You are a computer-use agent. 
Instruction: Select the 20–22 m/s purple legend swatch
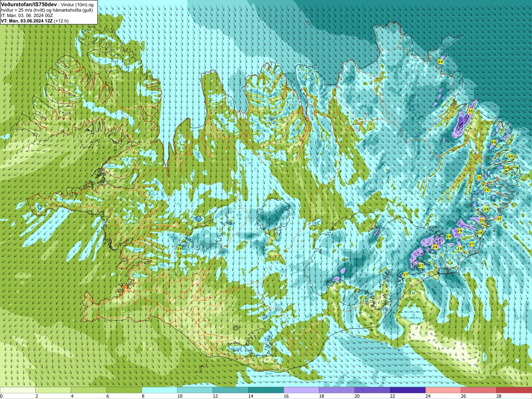click(372, 390)
